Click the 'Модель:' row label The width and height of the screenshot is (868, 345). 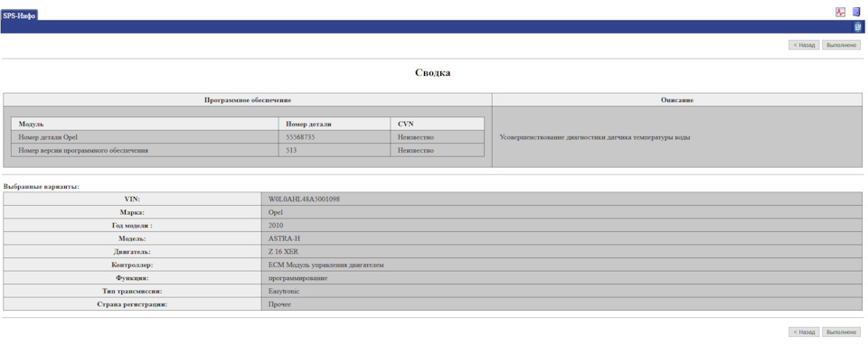pos(132,238)
